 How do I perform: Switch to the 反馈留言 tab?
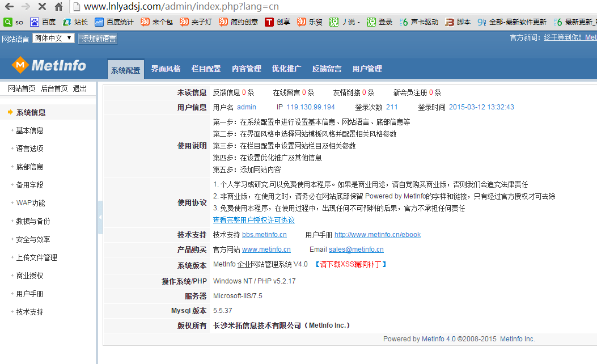point(327,69)
